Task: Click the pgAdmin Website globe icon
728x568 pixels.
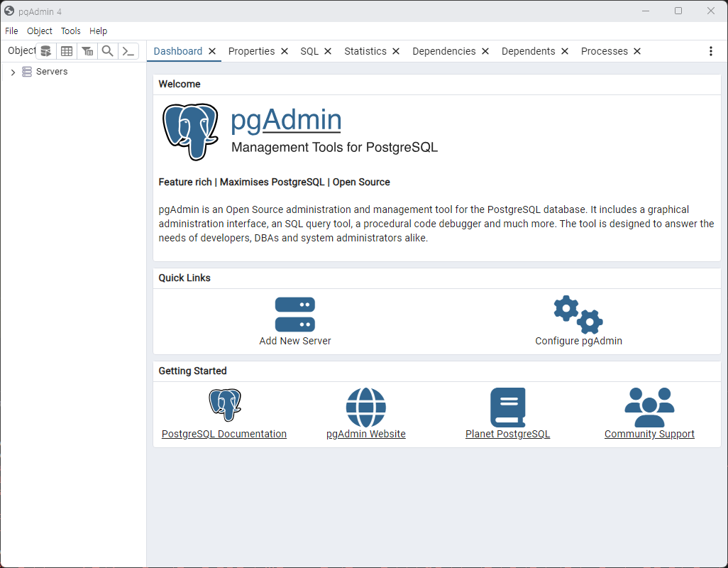Action: click(x=366, y=407)
